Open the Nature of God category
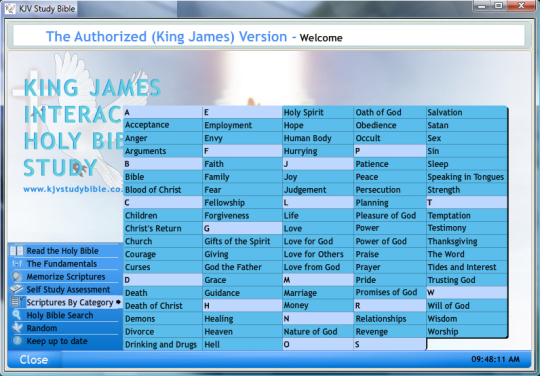Image resolution: width=540 pixels, height=376 pixels. (318, 332)
